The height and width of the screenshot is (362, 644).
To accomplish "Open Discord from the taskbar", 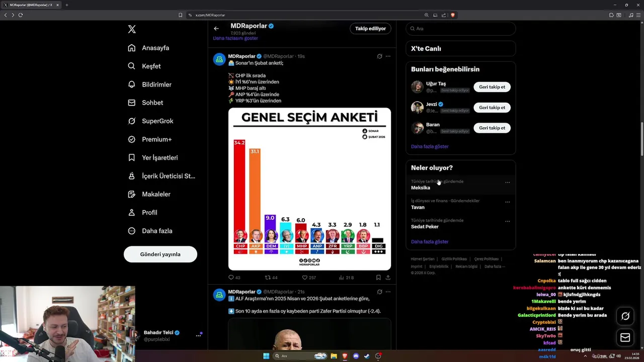I will [x=356, y=356].
